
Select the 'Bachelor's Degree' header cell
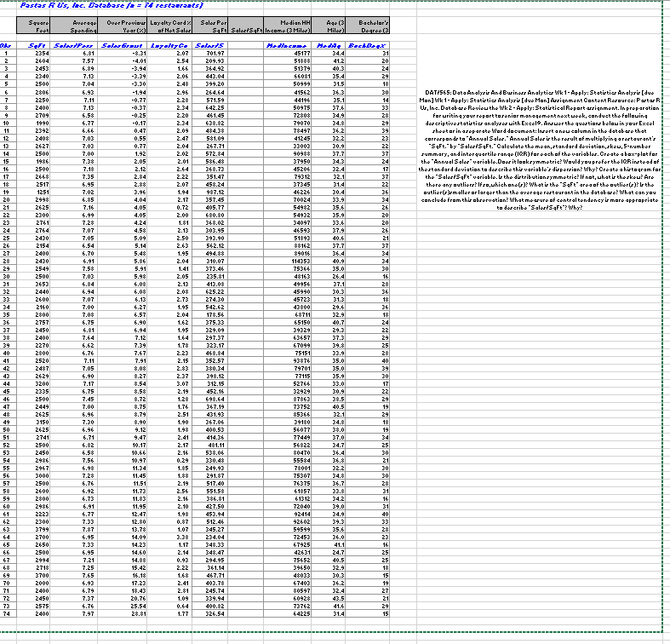coord(368,26)
